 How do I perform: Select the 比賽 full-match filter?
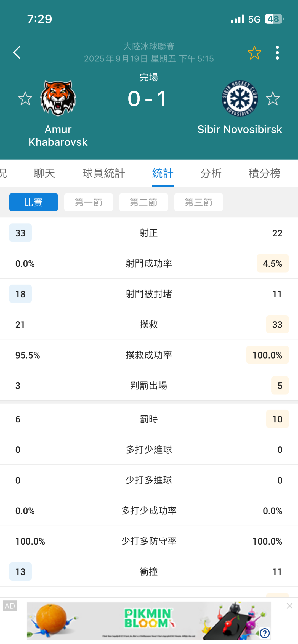(x=33, y=202)
